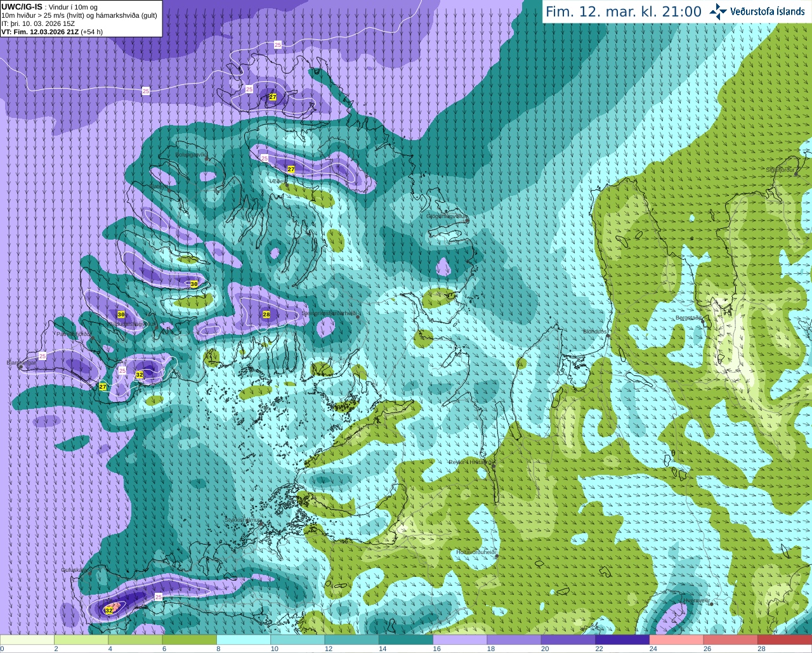
Task: Click the Blönduós station label
Action: 596,332
